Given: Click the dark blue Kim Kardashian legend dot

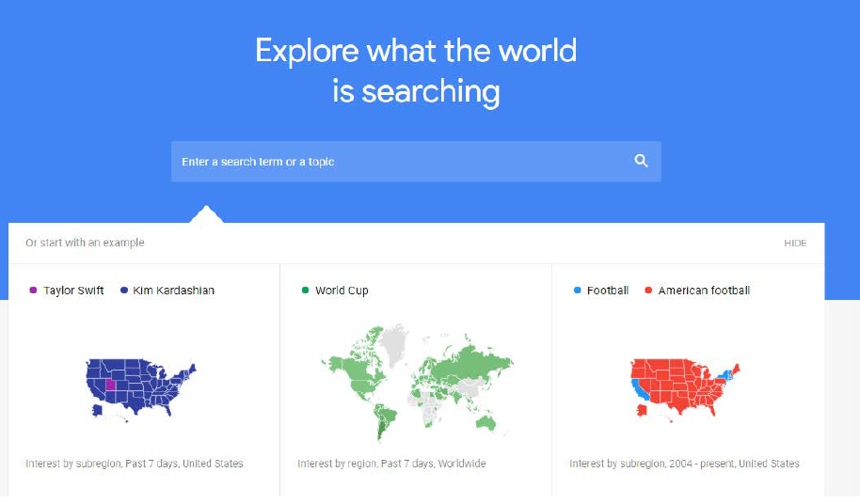Looking at the screenshot, I should (124, 291).
